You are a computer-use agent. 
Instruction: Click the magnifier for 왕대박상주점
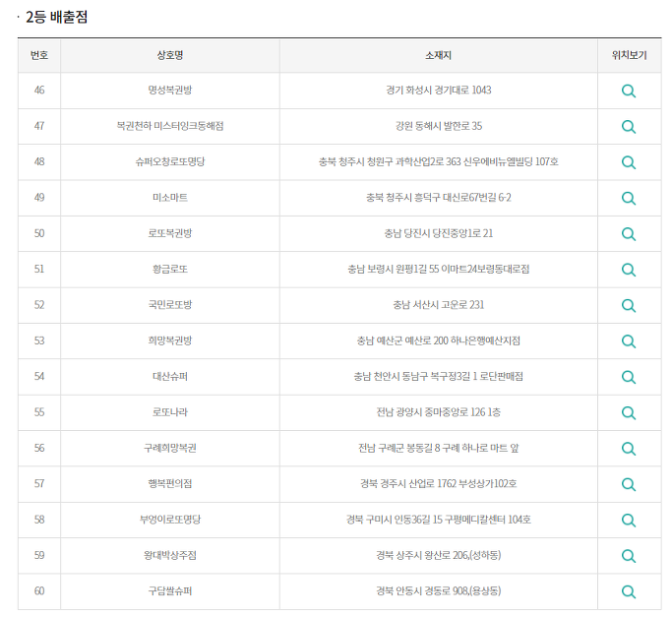[629, 556]
